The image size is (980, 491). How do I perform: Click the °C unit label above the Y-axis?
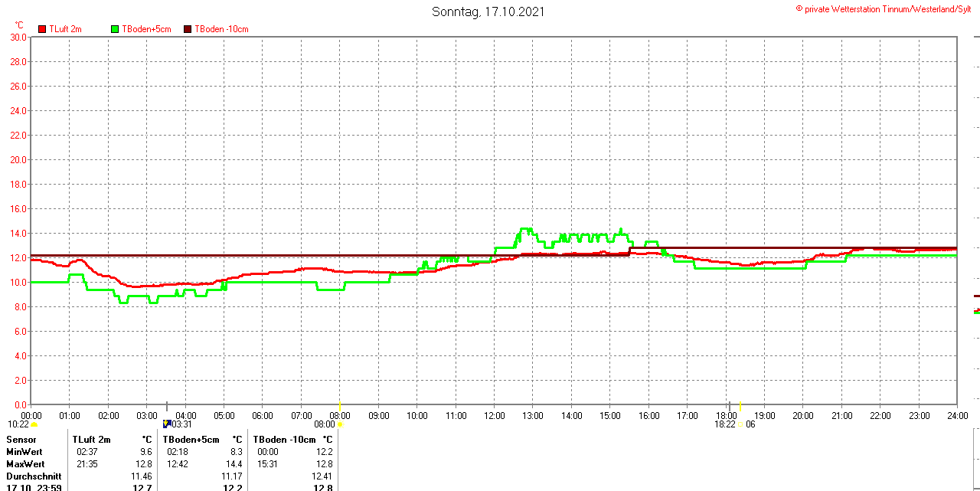[19, 25]
